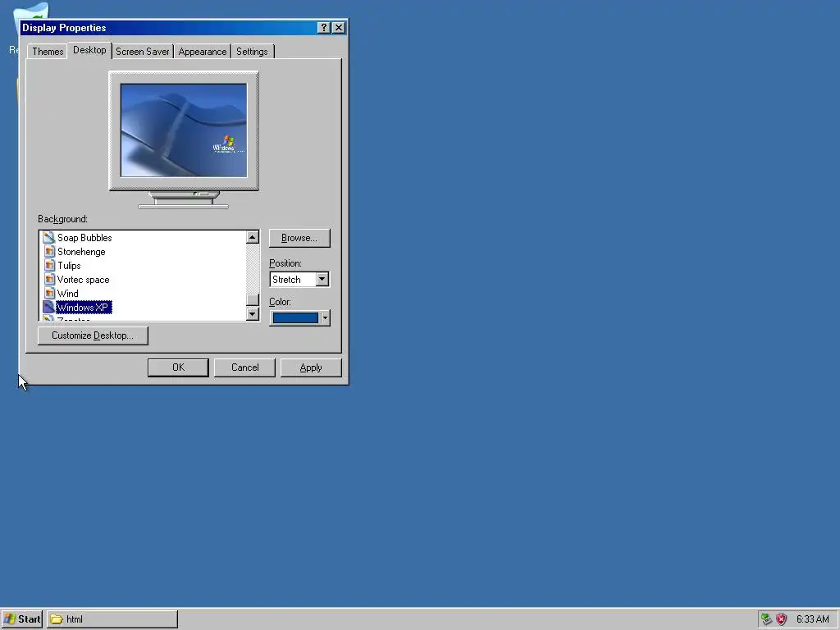This screenshot has height=630, width=840.
Task: Select Wind in background list
Action: (x=68, y=293)
